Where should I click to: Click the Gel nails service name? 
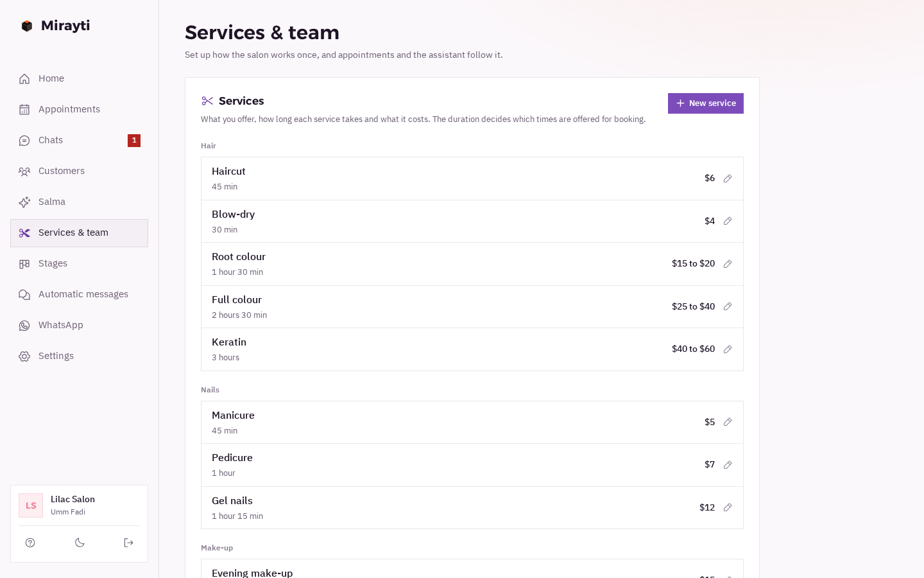(232, 501)
